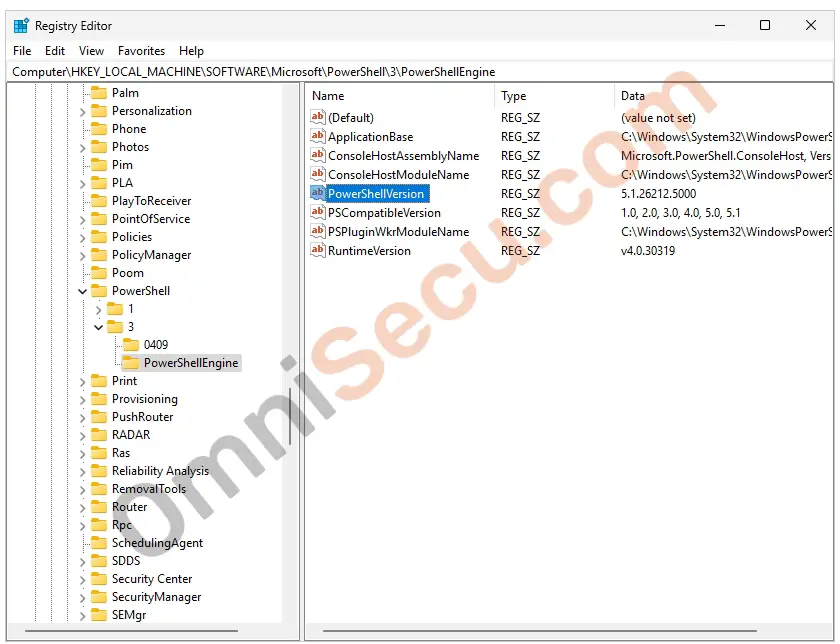840x644 pixels.
Task: Click the Palm folder icon
Action: pyautogui.click(x=99, y=93)
